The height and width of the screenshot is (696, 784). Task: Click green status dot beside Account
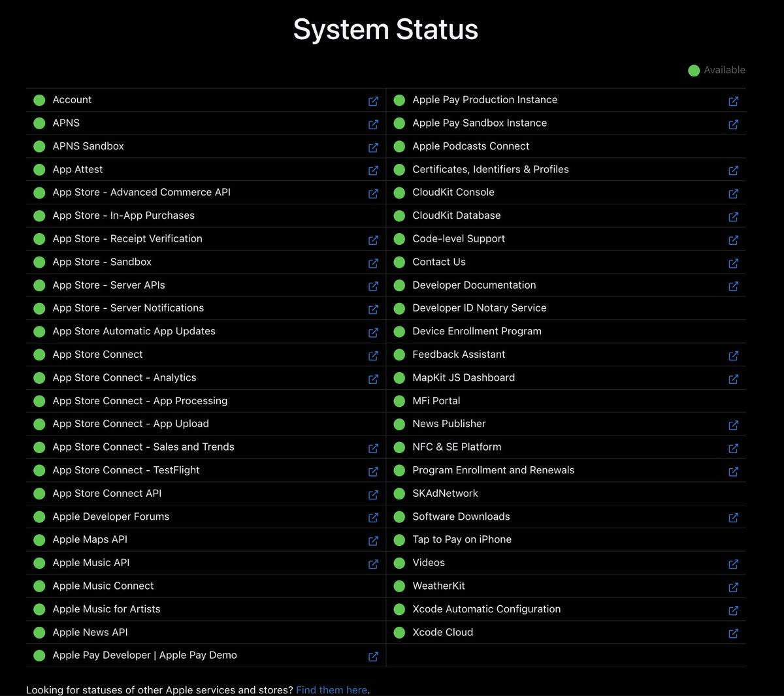[39, 100]
